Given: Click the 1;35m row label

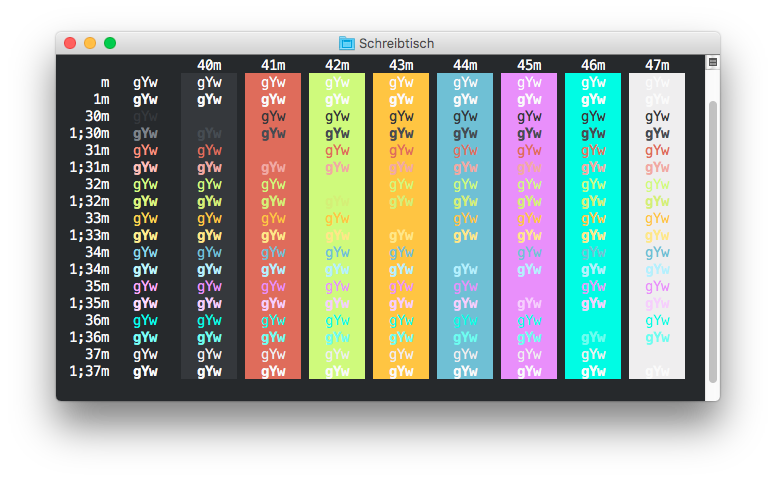Looking at the screenshot, I should coord(89,303).
